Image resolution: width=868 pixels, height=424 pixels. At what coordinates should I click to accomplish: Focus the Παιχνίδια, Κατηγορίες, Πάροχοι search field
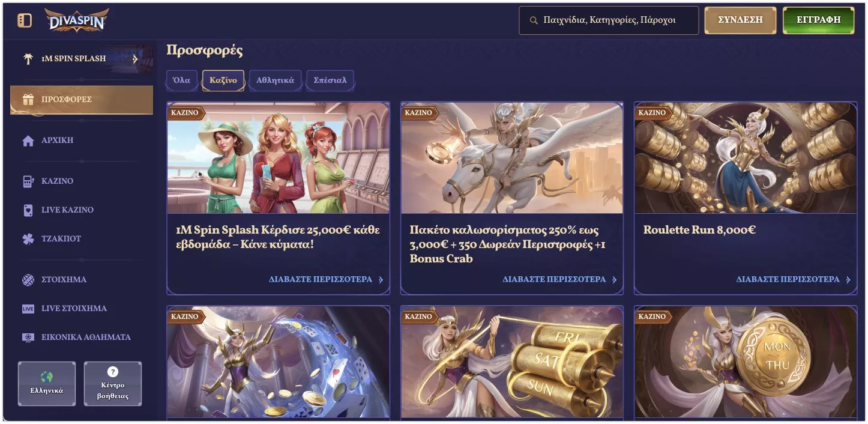(x=609, y=20)
